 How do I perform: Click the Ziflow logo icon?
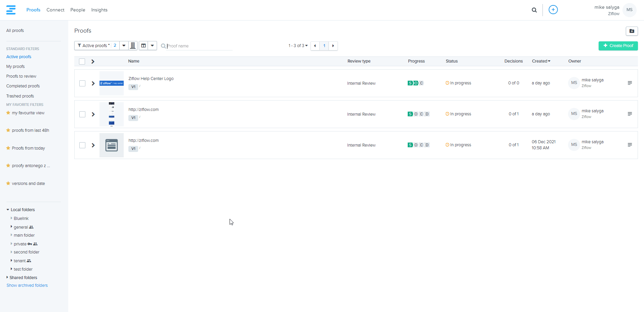tap(11, 10)
